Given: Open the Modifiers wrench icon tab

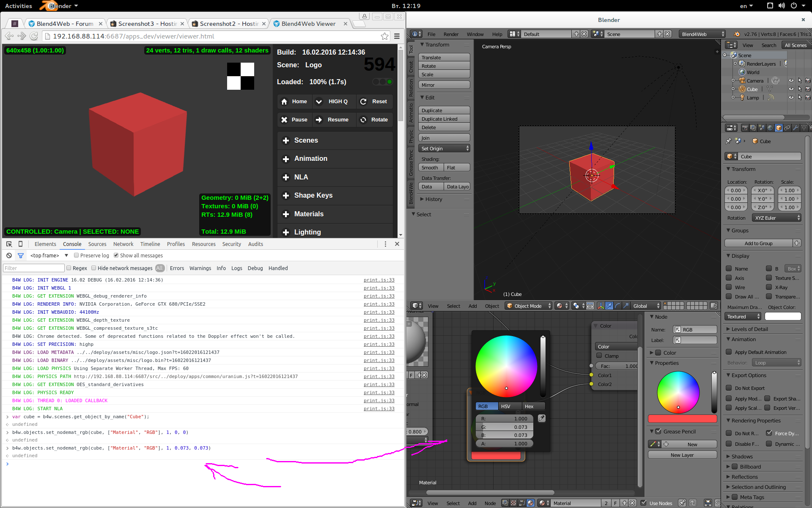Looking at the screenshot, I should [796, 128].
